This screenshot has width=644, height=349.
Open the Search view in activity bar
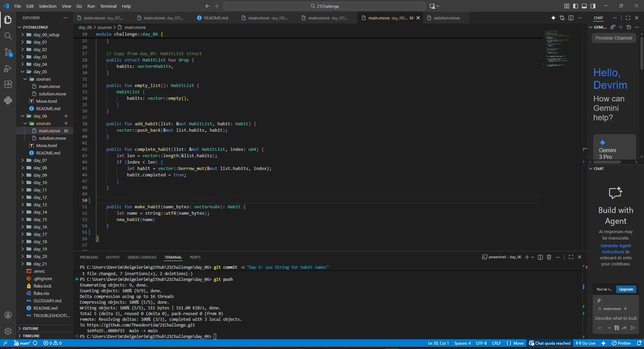pyautogui.click(x=8, y=36)
